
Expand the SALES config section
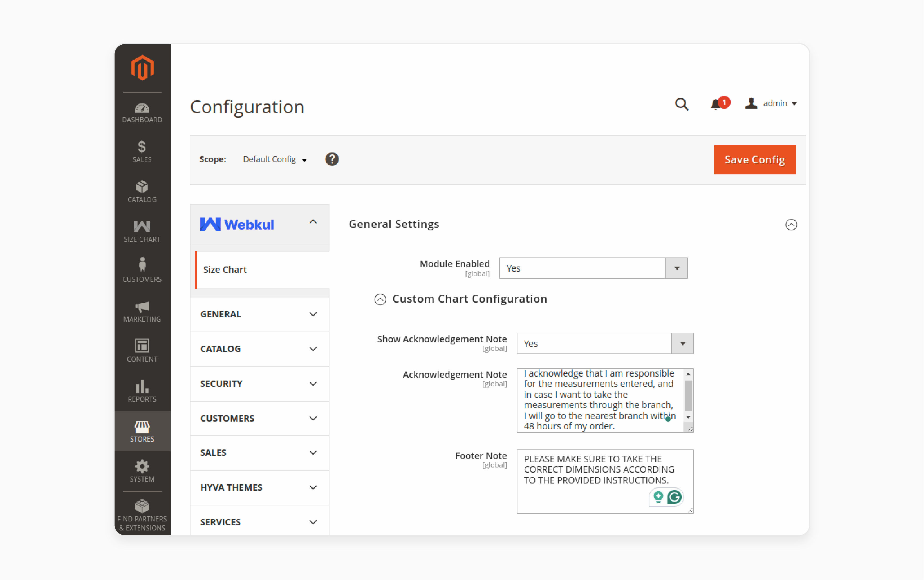click(259, 453)
